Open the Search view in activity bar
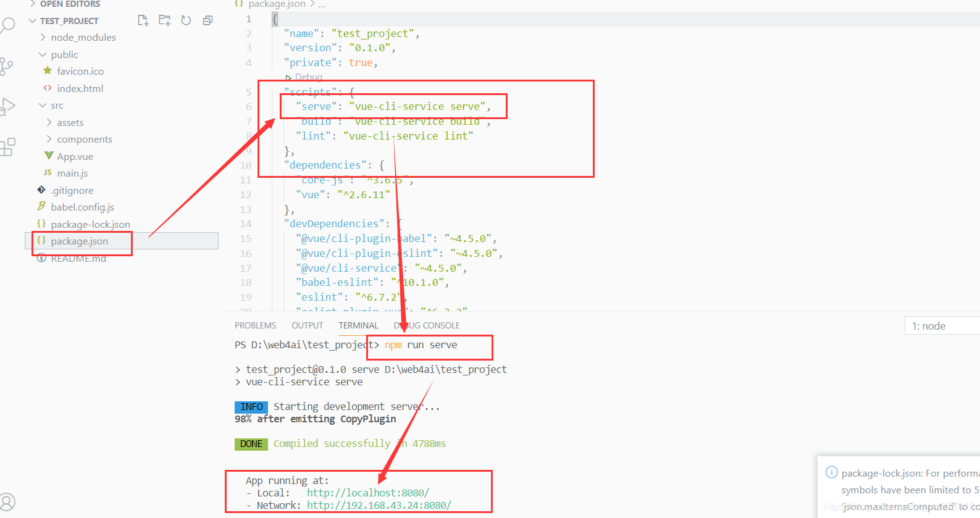 click(x=7, y=25)
